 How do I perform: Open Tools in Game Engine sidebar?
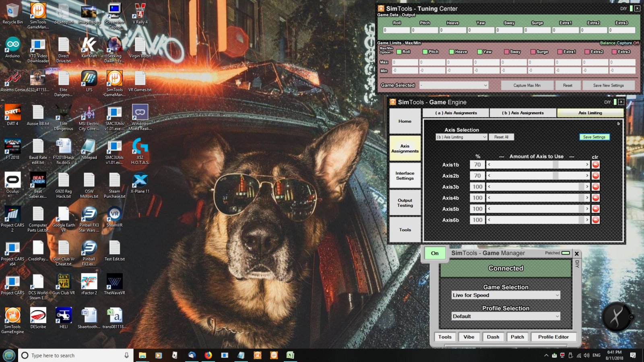(x=405, y=230)
